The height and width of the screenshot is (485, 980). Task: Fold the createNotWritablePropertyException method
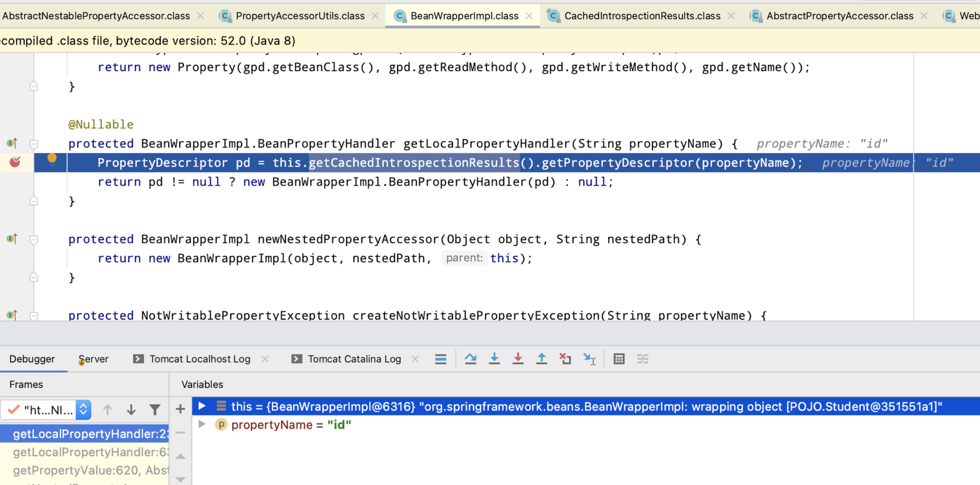34,316
